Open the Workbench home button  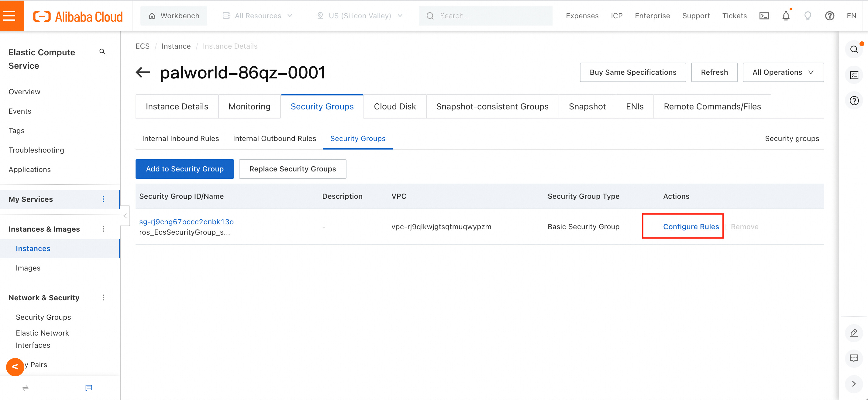174,16
